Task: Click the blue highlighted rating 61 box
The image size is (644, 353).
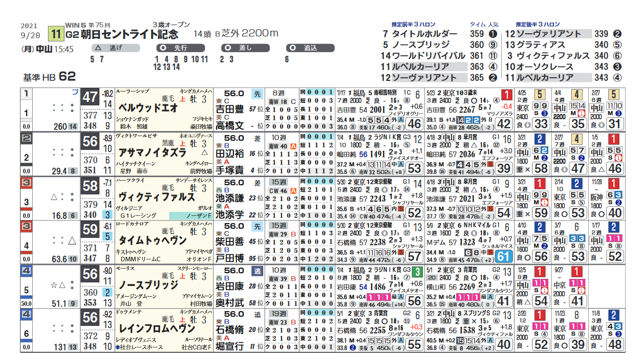Action: [x=504, y=257]
